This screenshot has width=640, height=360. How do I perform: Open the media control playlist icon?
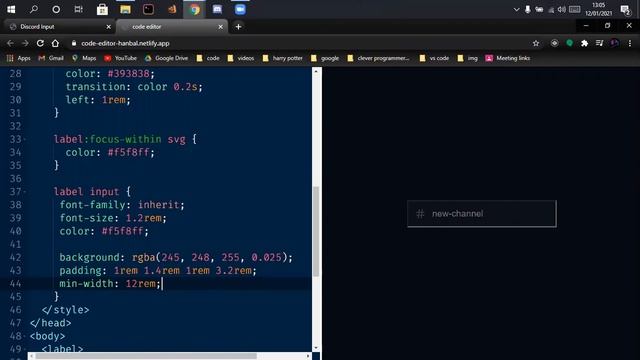tap(599, 43)
